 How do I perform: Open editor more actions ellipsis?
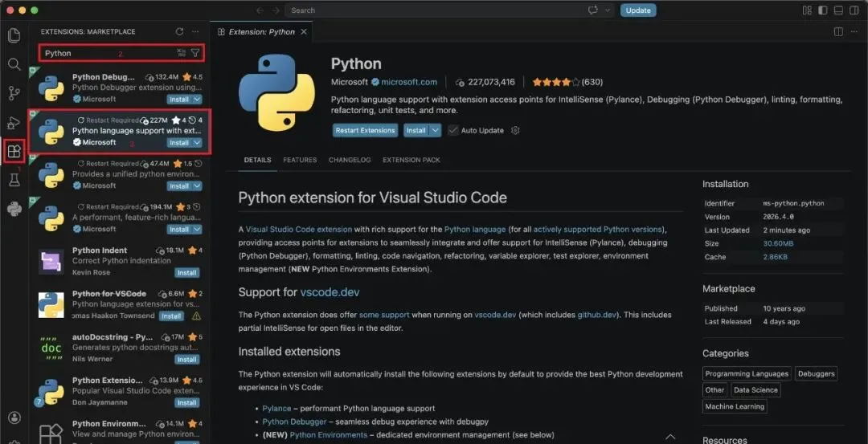(854, 32)
